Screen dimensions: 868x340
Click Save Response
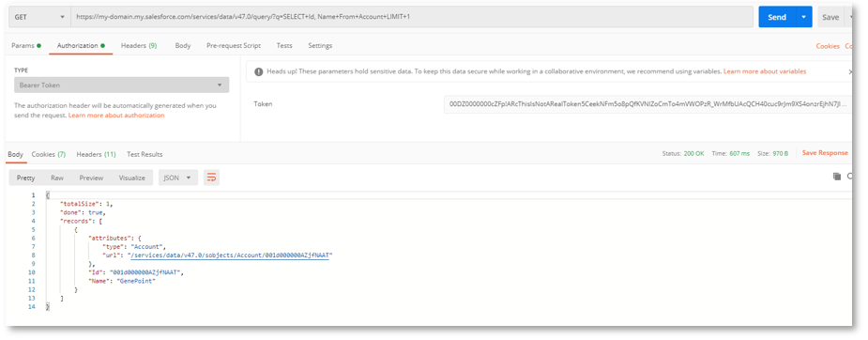[825, 153]
